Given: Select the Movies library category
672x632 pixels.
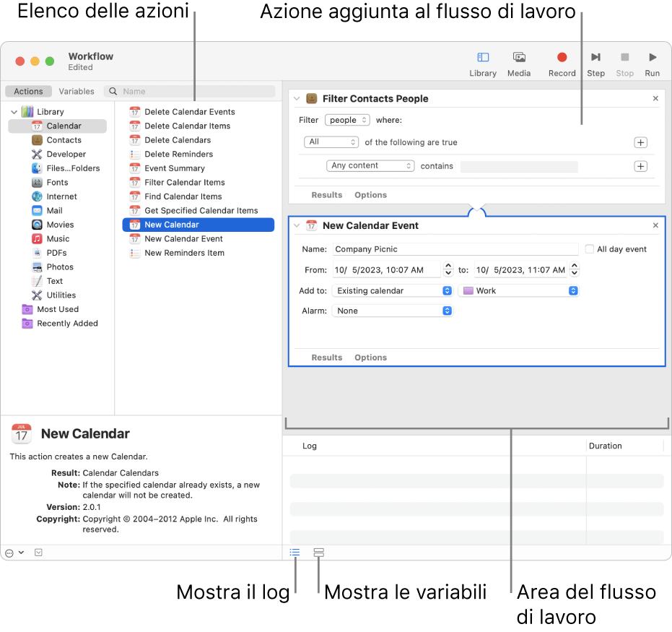Looking at the screenshot, I should [53, 225].
